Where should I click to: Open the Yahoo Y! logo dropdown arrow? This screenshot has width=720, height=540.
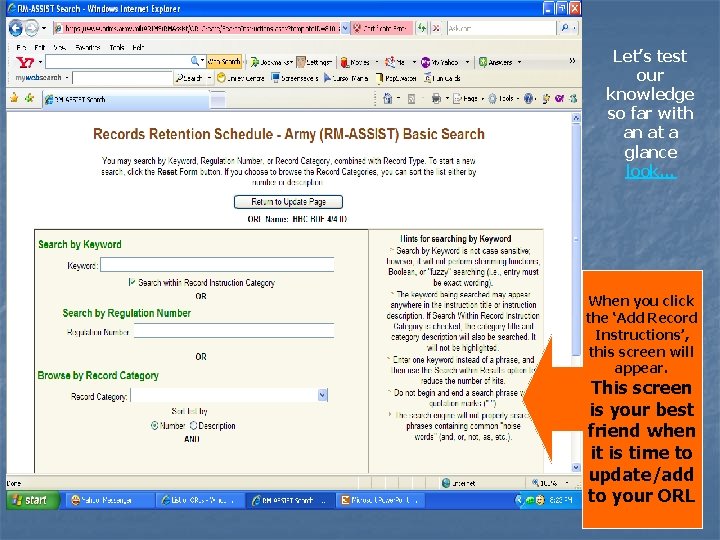pos(40,62)
